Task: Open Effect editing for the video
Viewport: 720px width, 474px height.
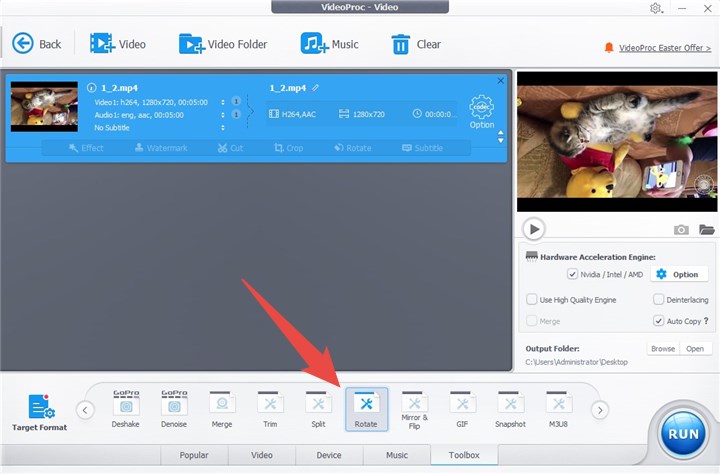Action: click(x=86, y=148)
